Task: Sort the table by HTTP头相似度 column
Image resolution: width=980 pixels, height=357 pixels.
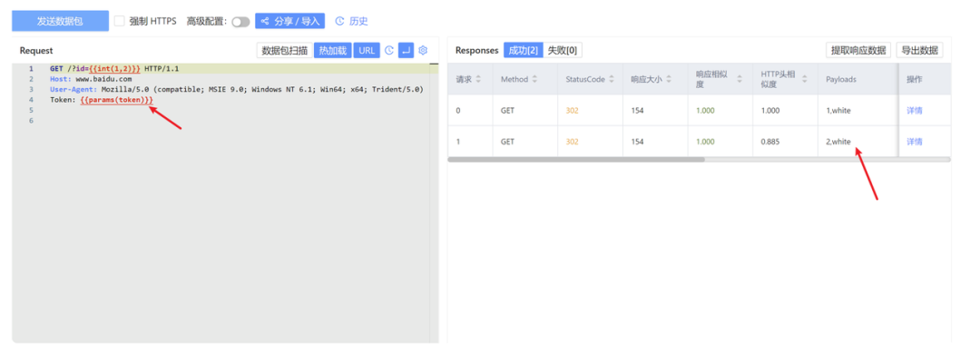Action: (804, 79)
